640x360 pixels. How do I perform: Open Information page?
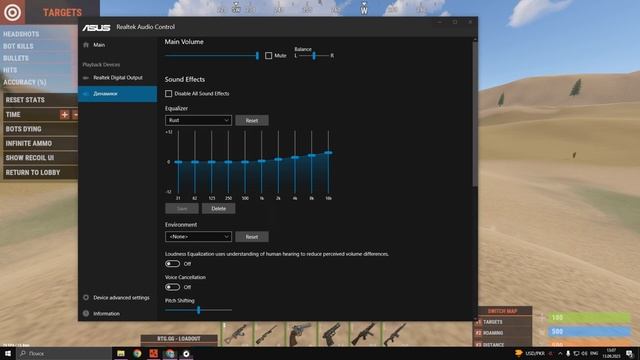(106, 313)
